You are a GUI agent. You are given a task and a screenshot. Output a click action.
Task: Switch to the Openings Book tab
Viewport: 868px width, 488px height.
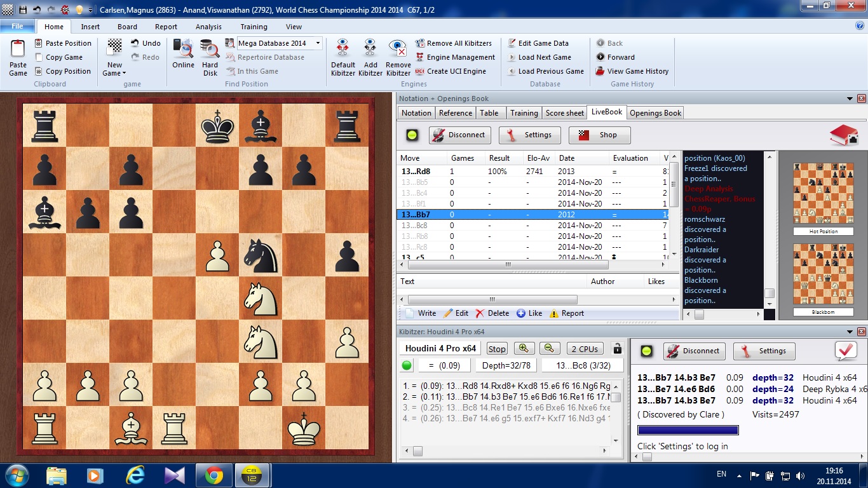coord(655,113)
